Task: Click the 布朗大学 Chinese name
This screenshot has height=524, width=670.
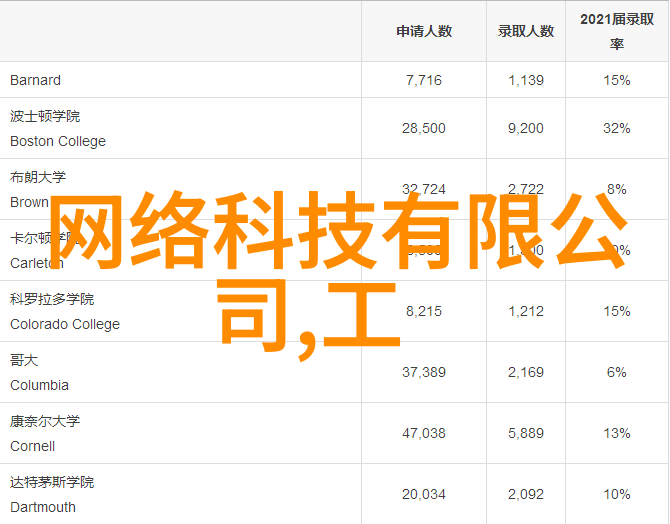Action: (x=38, y=177)
